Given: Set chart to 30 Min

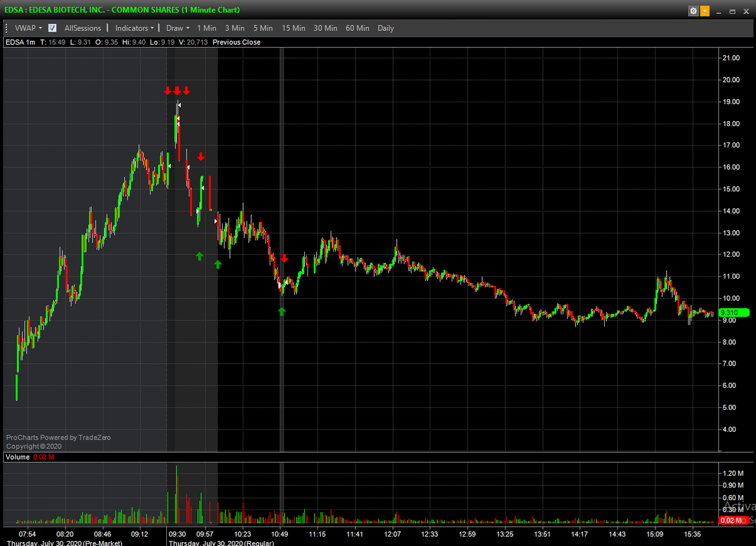Looking at the screenshot, I should click(x=326, y=28).
